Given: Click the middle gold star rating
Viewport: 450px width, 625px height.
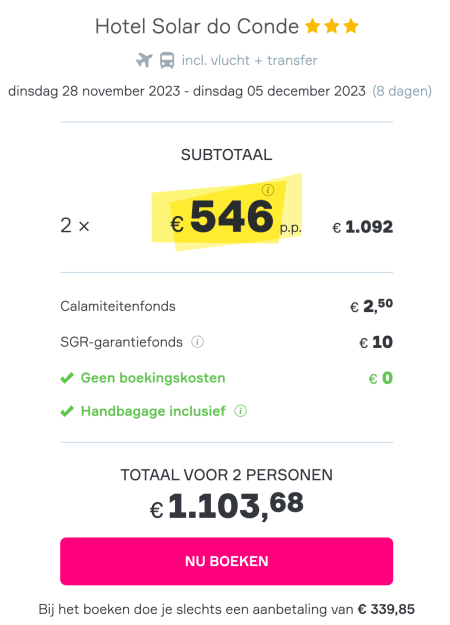Looking at the screenshot, I should 332,27.
